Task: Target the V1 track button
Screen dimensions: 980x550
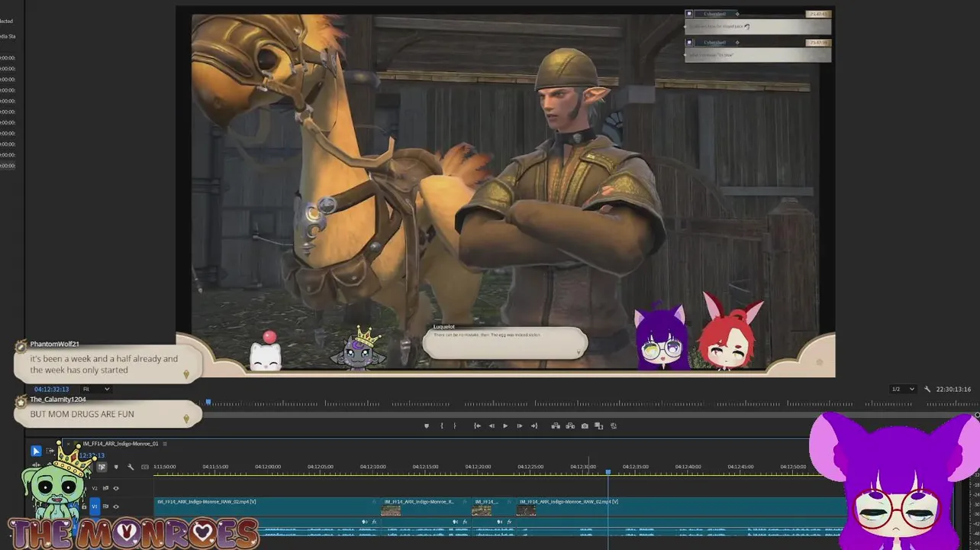Action: 95,506
